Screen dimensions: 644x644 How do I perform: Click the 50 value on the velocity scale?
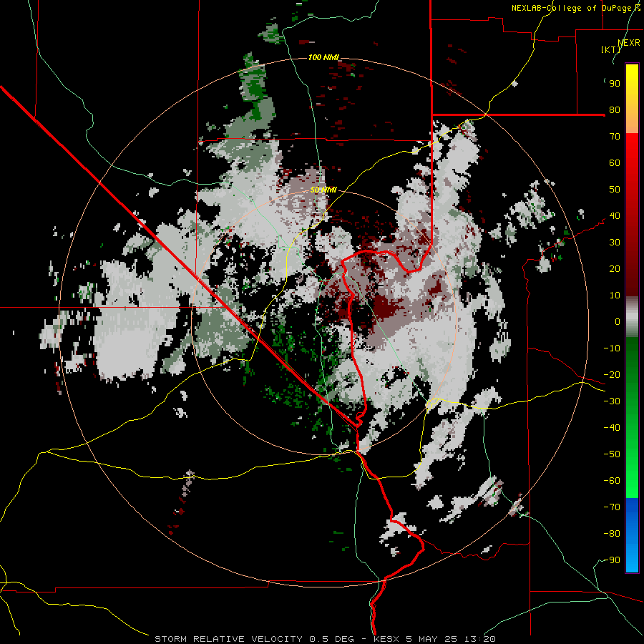615,190
